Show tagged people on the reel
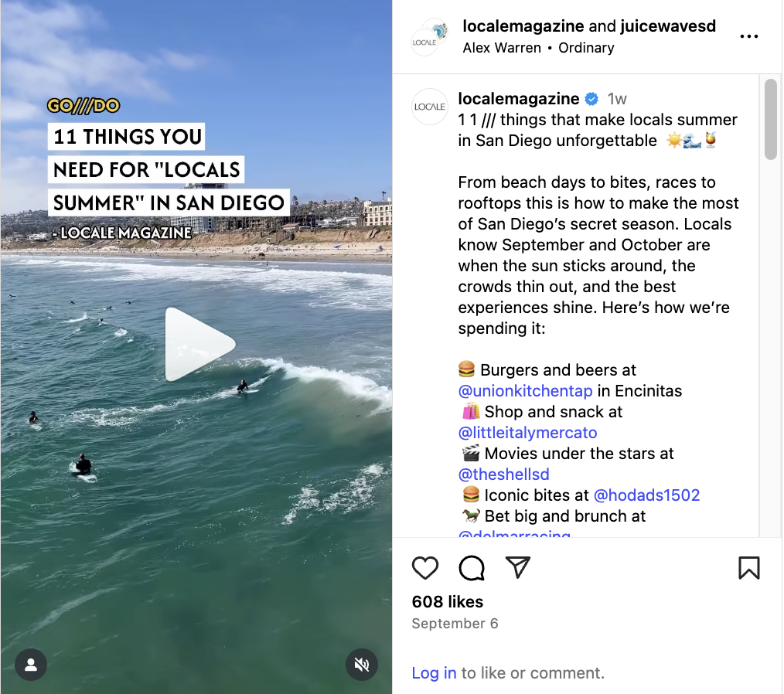The height and width of the screenshot is (694, 784). coord(31,665)
